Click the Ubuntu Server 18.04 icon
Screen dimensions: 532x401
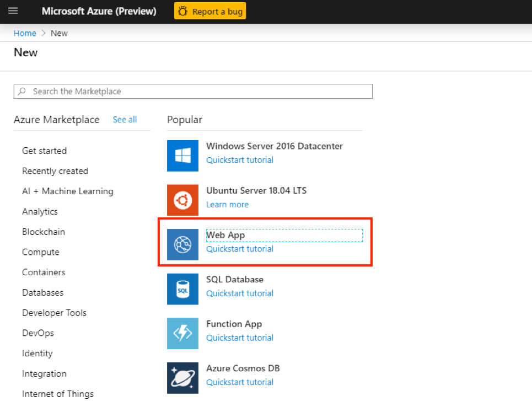click(182, 200)
